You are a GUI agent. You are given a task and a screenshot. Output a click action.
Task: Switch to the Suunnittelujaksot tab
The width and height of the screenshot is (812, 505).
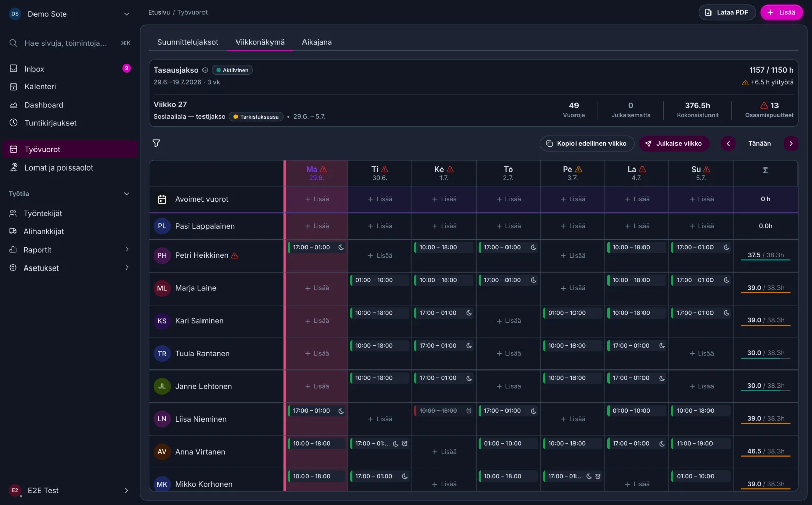[188, 42]
